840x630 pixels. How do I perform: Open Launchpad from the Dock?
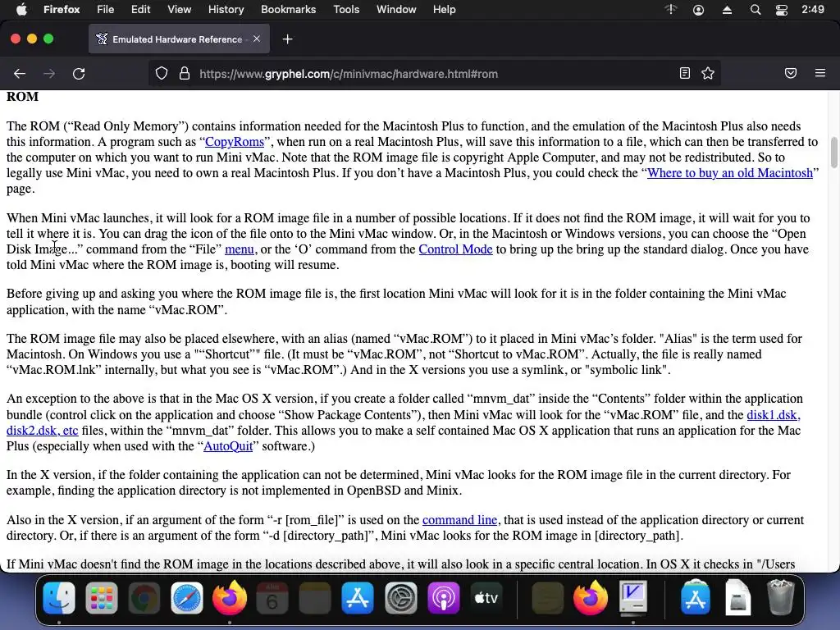coord(101,598)
